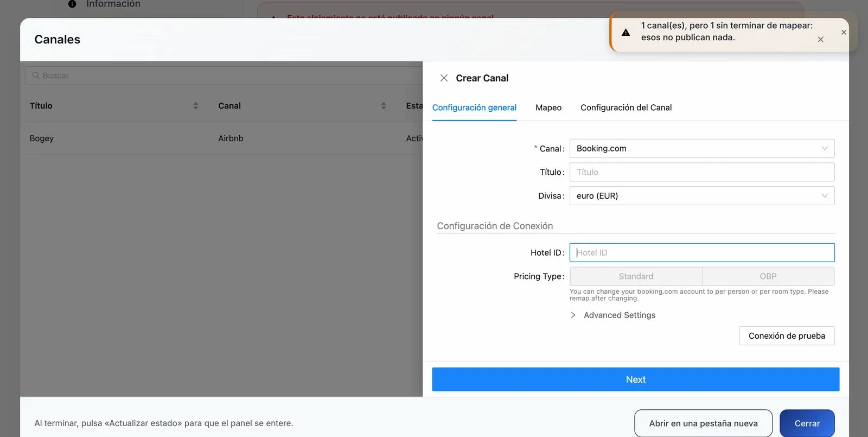Image resolution: width=868 pixels, height=437 pixels.
Task: Choose the Standard pricing type
Action: coord(636,276)
